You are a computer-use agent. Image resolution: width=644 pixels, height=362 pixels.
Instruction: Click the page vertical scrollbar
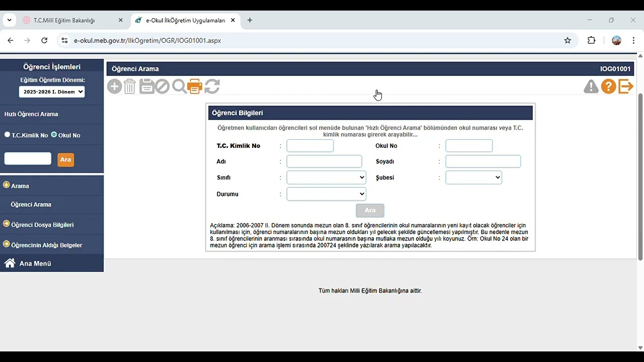(640, 177)
